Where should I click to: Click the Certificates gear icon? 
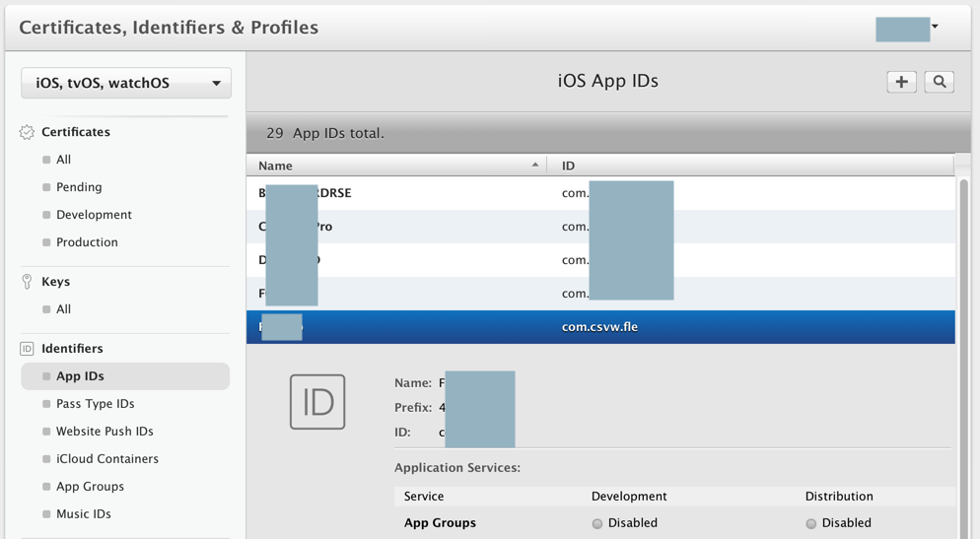tap(27, 132)
